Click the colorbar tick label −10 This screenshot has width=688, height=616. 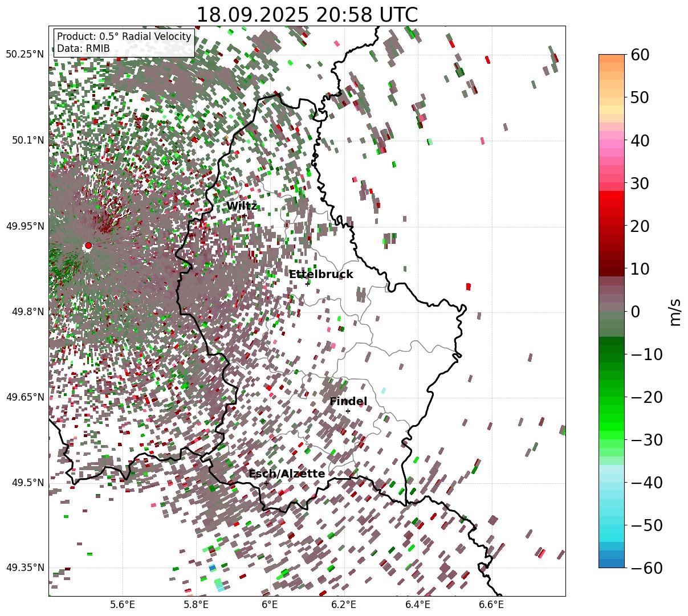click(646, 354)
